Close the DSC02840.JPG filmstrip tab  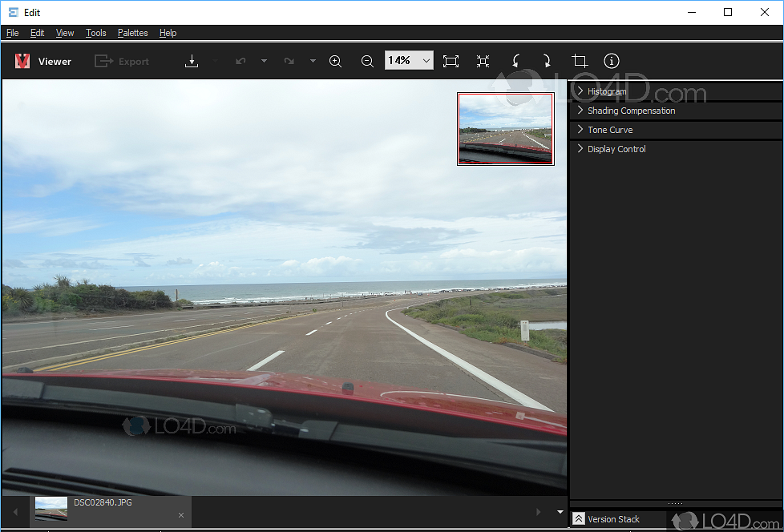click(x=181, y=515)
